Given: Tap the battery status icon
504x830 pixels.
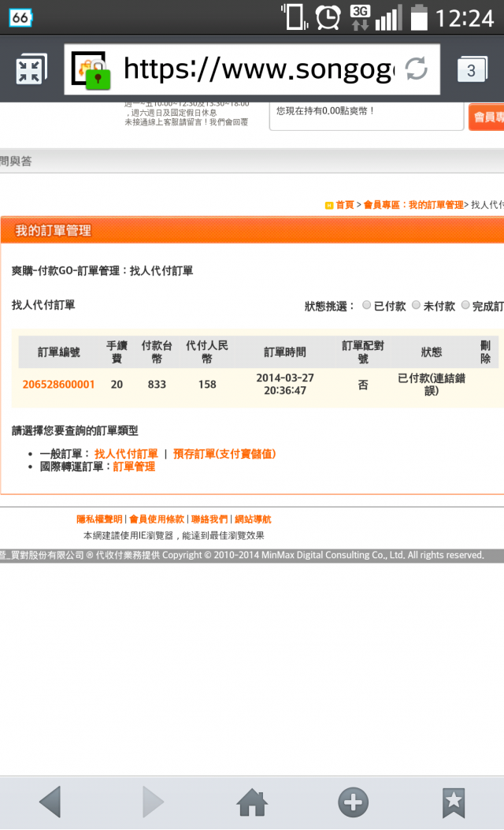Looking at the screenshot, I should pos(420,17).
